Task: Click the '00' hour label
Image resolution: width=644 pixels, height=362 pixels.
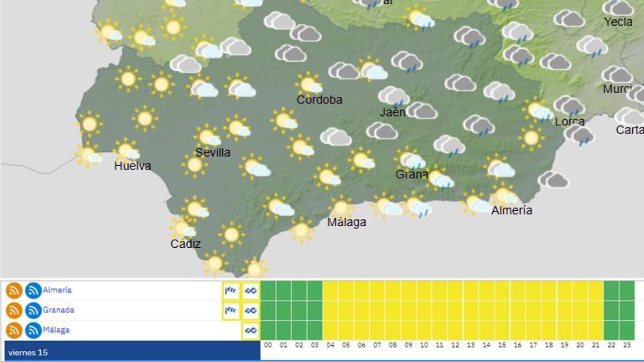Action: point(268,345)
